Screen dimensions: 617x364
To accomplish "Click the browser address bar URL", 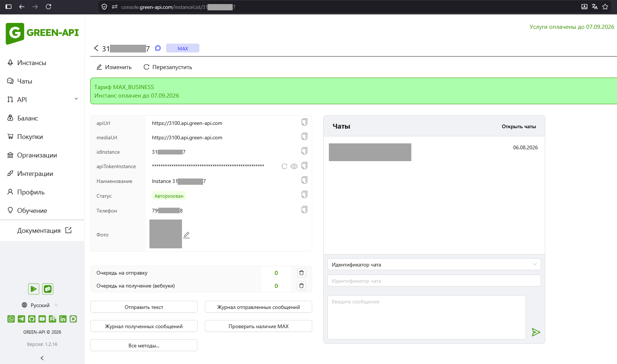I will point(178,7).
